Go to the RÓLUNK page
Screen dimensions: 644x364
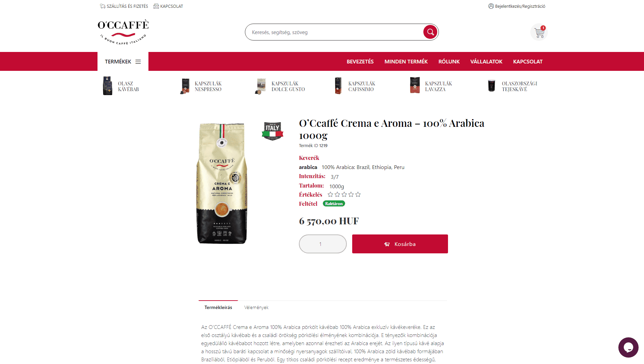(449, 61)
